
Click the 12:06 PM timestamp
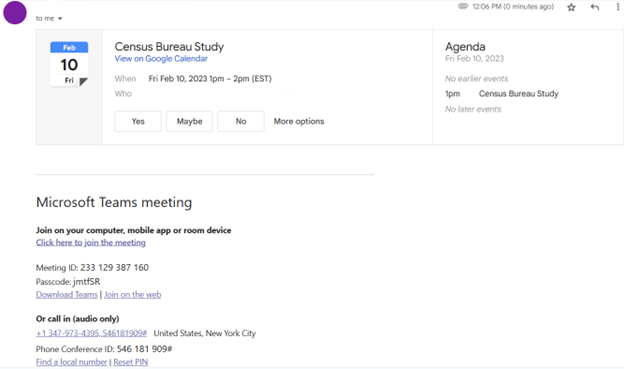(x=513, y=6)
